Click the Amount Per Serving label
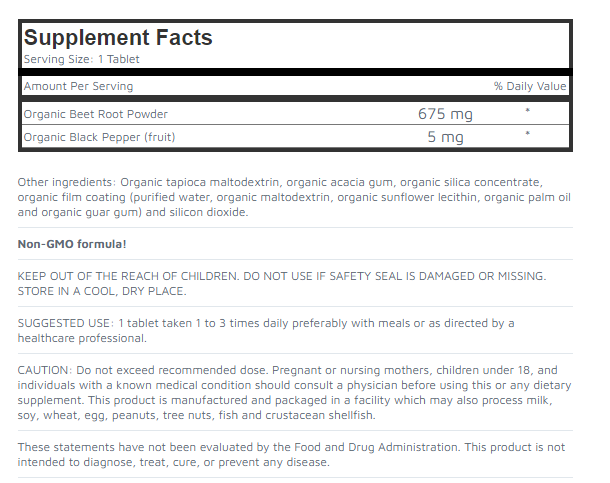This screenshot has width=610, height=483. (78, 86)
